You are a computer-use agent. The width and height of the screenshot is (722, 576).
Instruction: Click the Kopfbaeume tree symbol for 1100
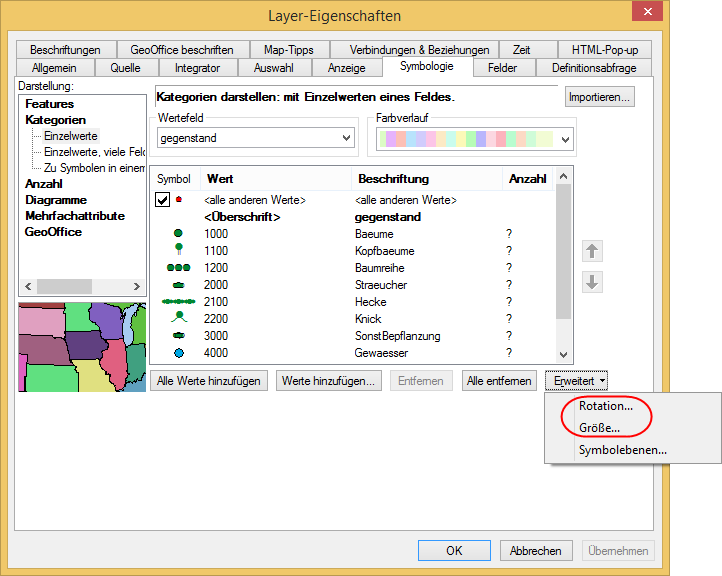pos(179,249)
